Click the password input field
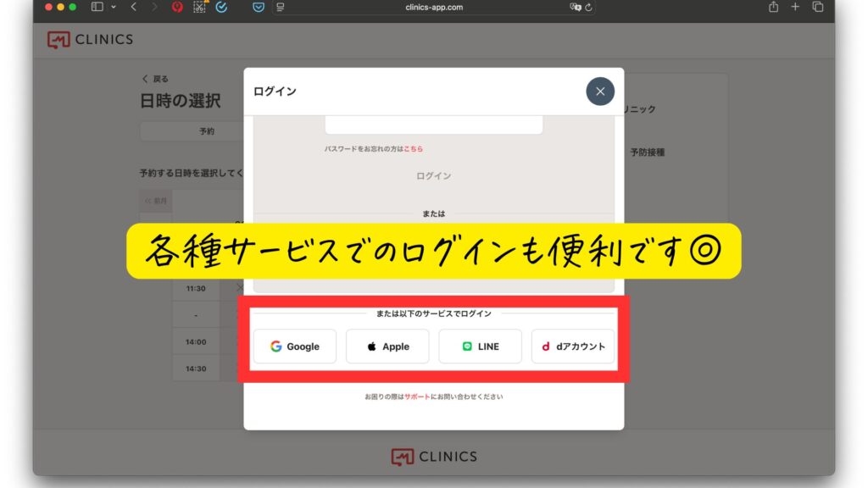This screenshot has width=868, height=488. tap(434, 124)
